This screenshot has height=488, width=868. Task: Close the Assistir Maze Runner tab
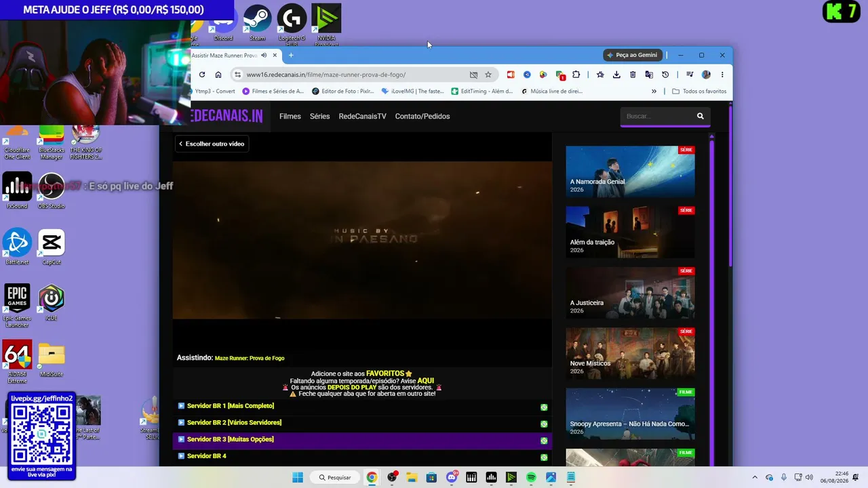[275, 56]
